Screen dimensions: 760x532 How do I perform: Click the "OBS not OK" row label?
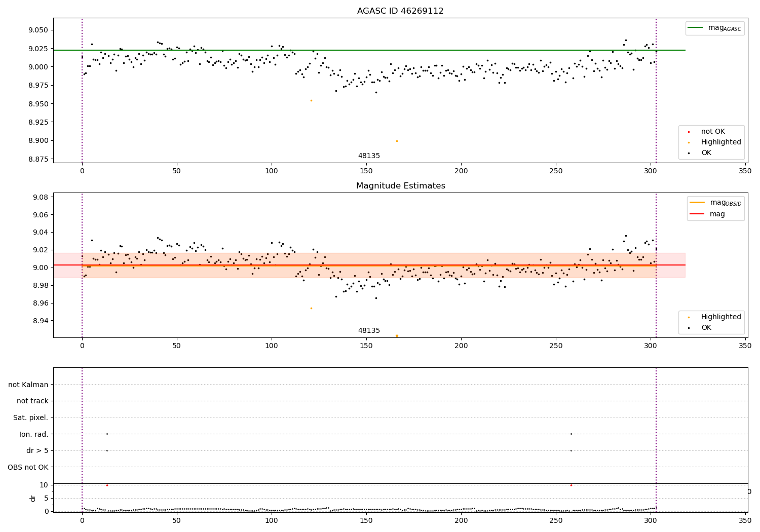tap(28, 468)
